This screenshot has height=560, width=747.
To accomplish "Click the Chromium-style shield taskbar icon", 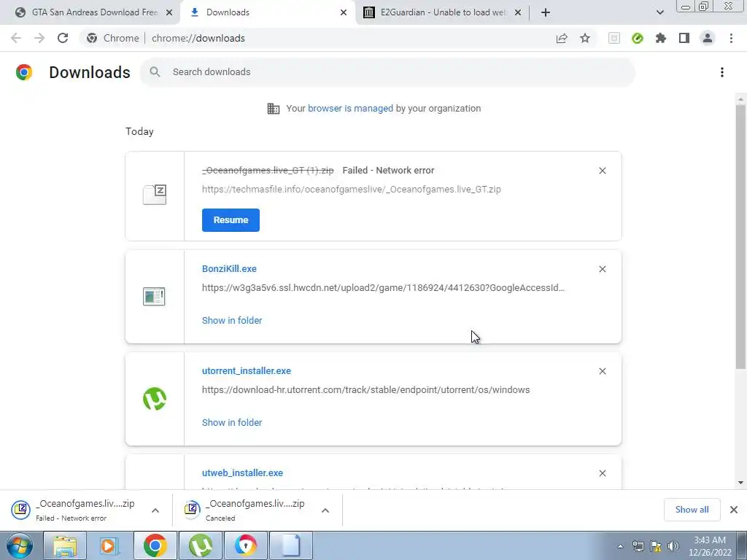I will (246, 545).
